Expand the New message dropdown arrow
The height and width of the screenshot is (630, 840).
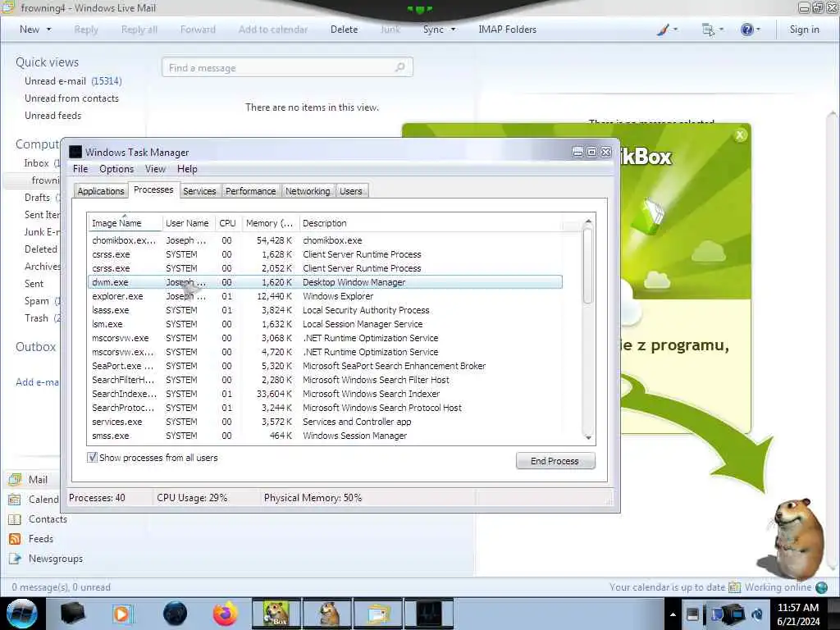click(x=48, y=30)
